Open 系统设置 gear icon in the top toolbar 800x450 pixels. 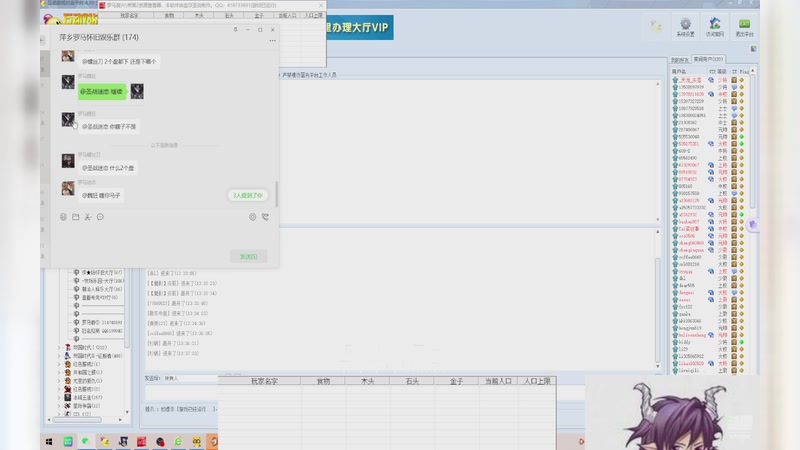[685, 27]
